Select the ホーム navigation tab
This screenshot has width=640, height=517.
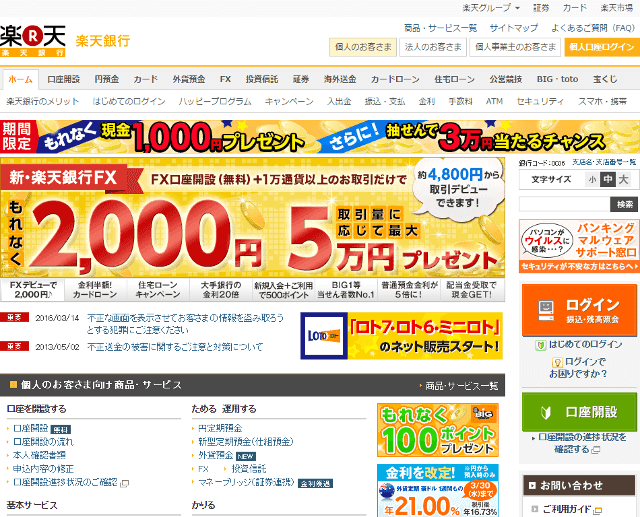[x=20, y=79]
